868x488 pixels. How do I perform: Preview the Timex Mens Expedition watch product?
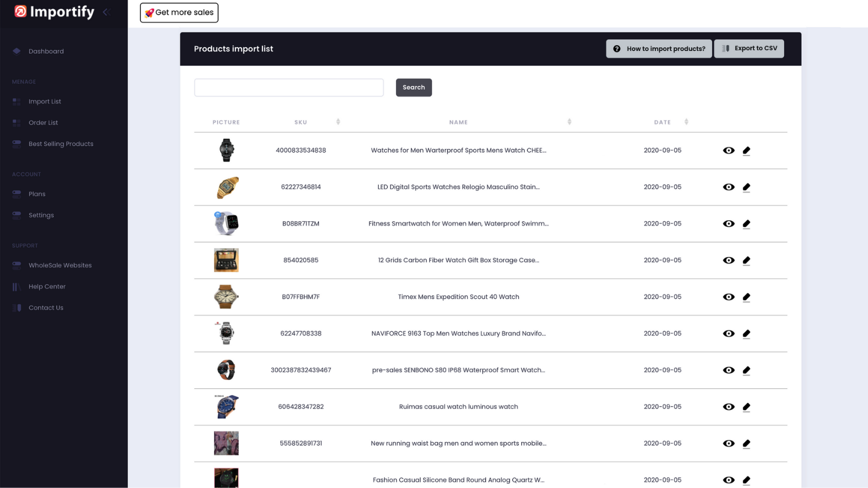(729, 297)
